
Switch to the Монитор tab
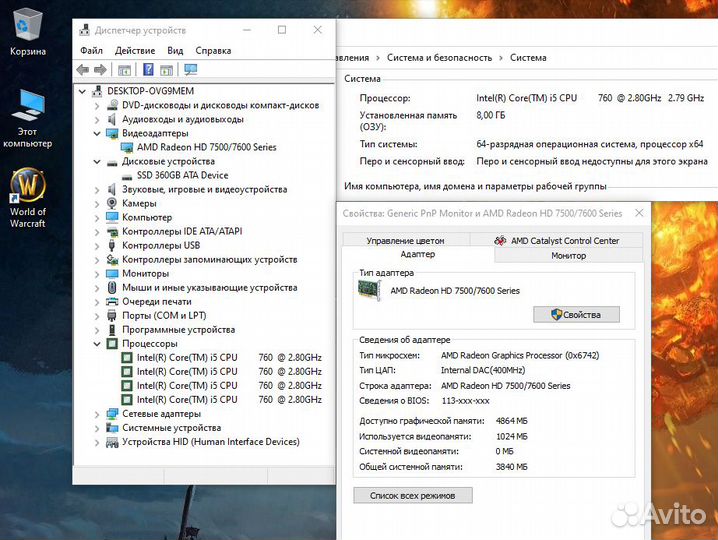[569, 256]
